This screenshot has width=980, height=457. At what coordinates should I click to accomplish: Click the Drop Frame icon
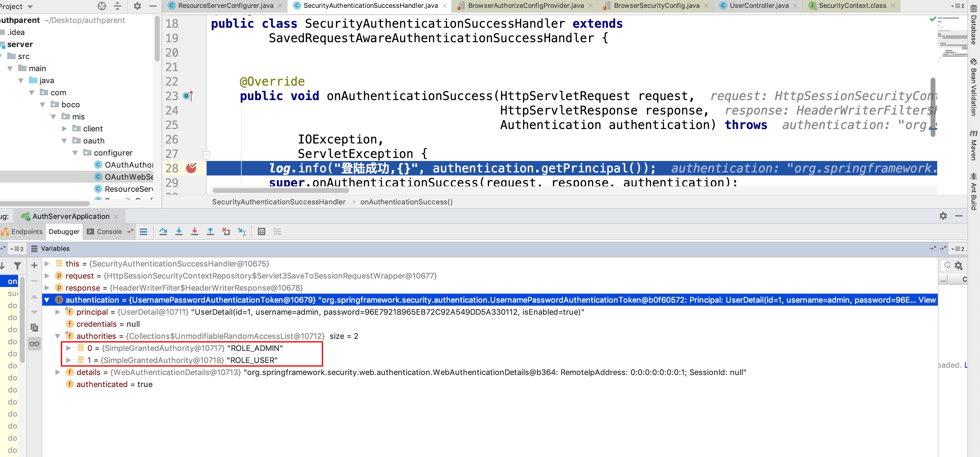[x=226, y=231]
